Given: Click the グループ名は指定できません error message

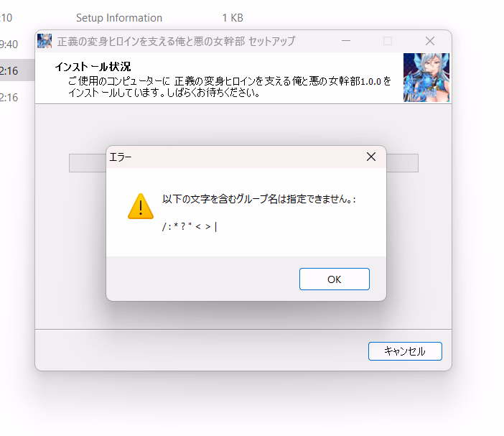Looking at the screenshot, I should tap(258, 199).
